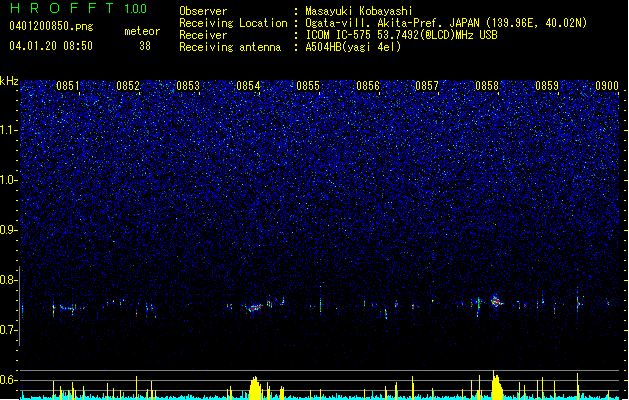Click the 'Observer' field label
This screenshot has height=400, width=629.
point(203,11)
